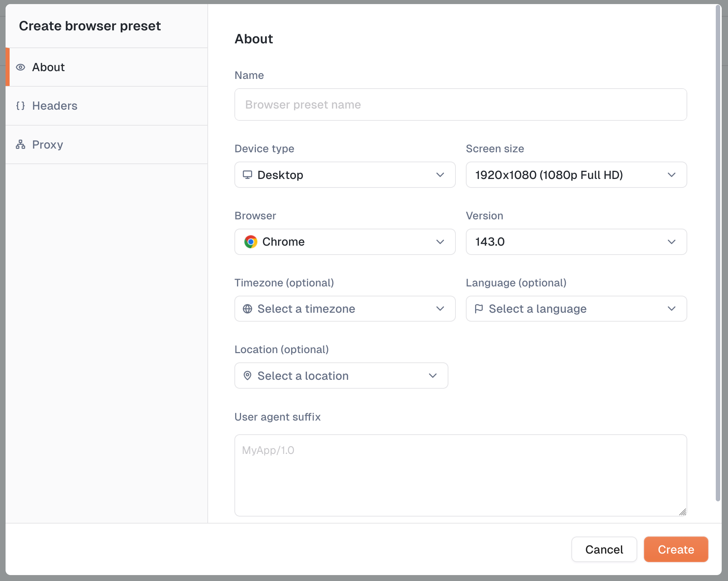Open the Version 143.0 dropdown
The width and height of the screenshot is (728, 581).
tap(576, 242)
